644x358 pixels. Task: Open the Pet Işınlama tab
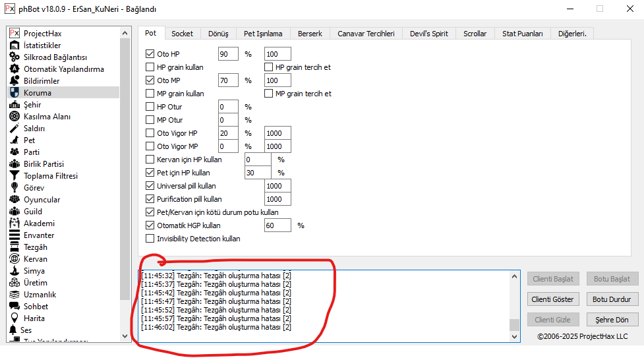(x=263, y=34)
